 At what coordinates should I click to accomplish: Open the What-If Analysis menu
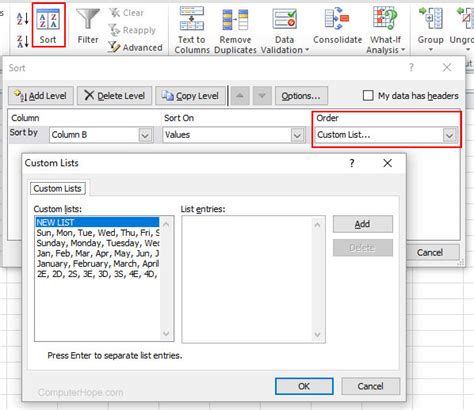point(386,30)
